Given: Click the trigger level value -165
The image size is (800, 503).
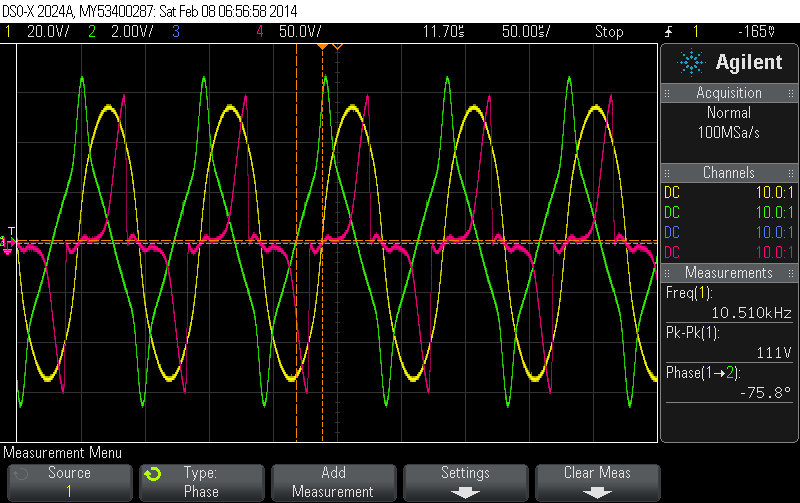Looking at the screenshot, I should click(757, 32).
